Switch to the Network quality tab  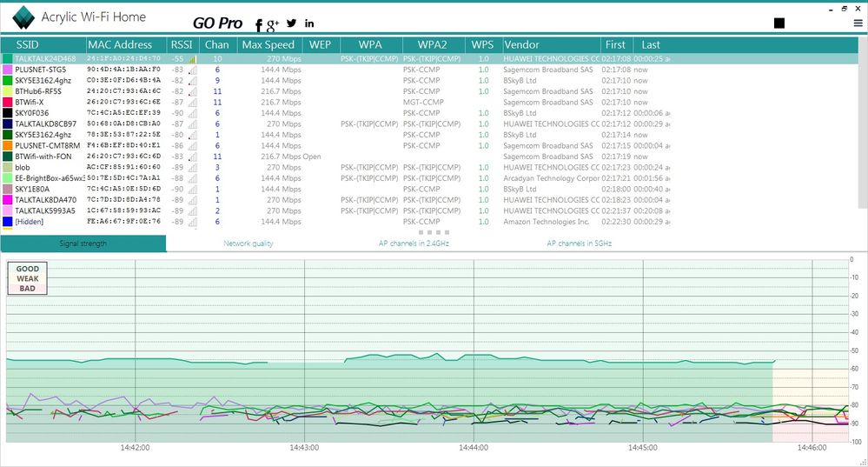(x=248, y=244)
